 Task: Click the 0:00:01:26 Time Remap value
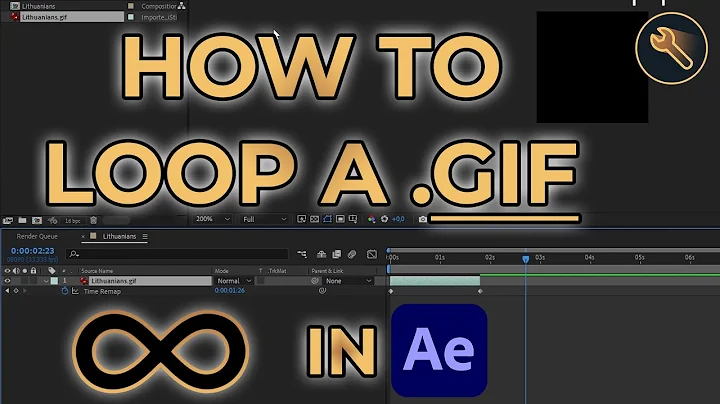point(230,291)
